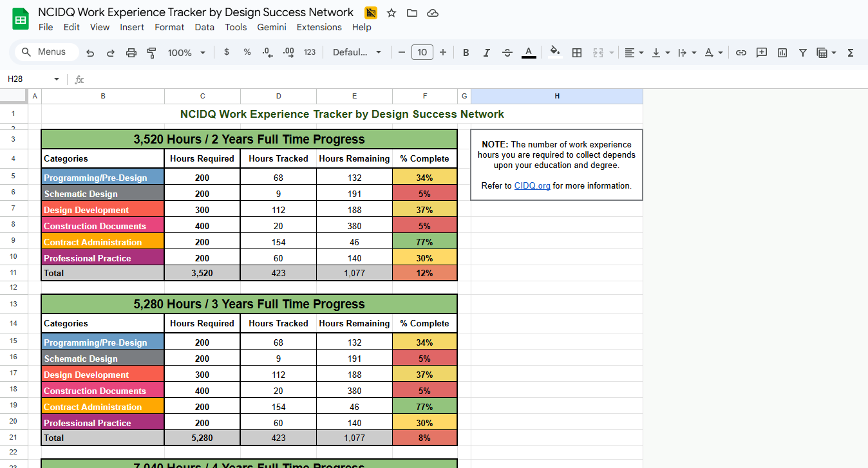Click the formula bar input
This screenshot has height=468, width=868.
coord(476,79)
